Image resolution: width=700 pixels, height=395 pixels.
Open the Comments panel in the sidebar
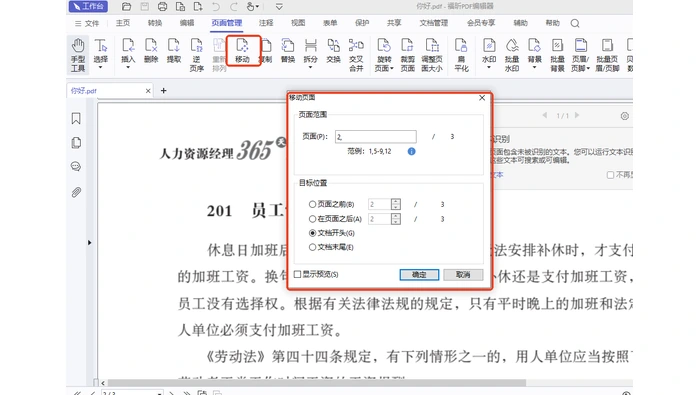click(76, 166)
